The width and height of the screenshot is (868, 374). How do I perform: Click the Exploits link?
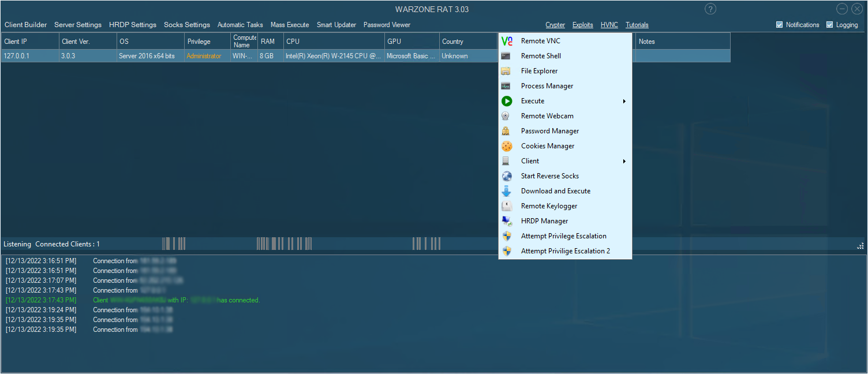point(582,25)
